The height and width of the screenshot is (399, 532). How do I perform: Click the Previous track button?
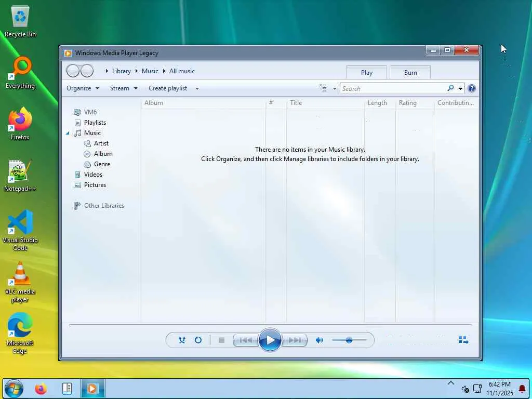[246, 340]
